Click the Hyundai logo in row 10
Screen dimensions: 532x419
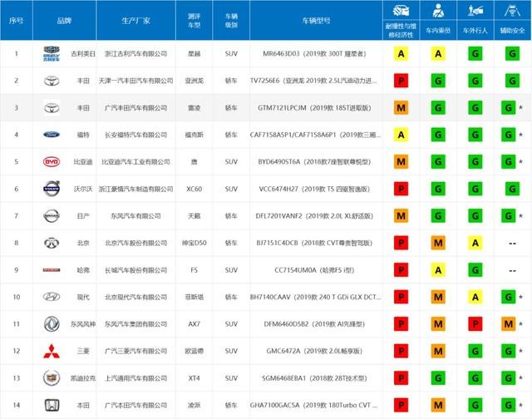pos(52,297)
